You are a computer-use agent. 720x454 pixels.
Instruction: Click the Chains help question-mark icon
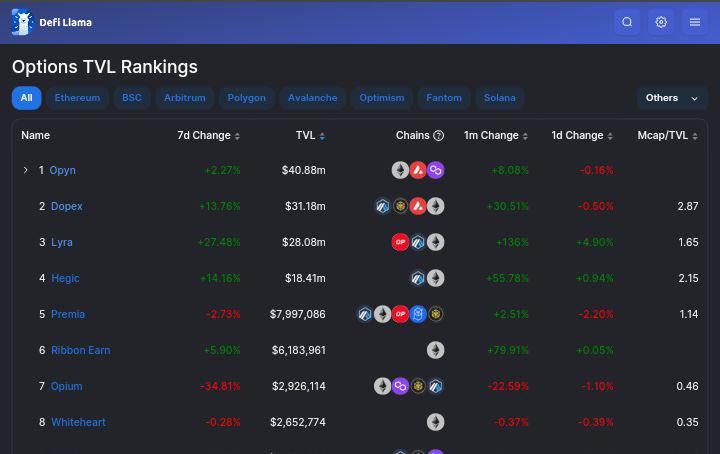439,135
